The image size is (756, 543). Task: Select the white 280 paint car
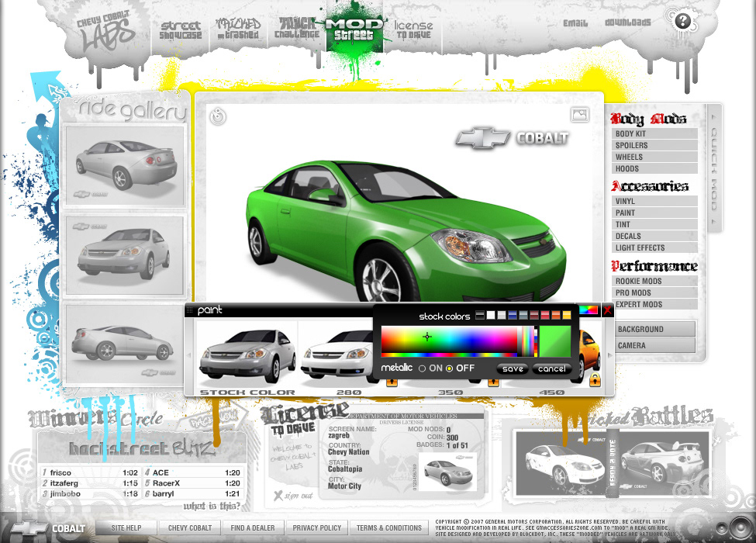pyautogui.click(x=337, y=357)
